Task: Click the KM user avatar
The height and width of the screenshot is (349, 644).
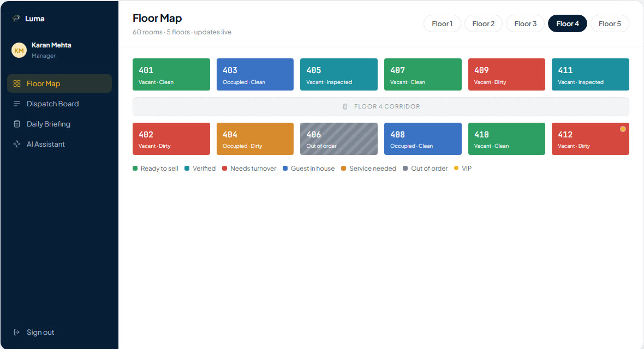Action: click(x=19, y=51)
